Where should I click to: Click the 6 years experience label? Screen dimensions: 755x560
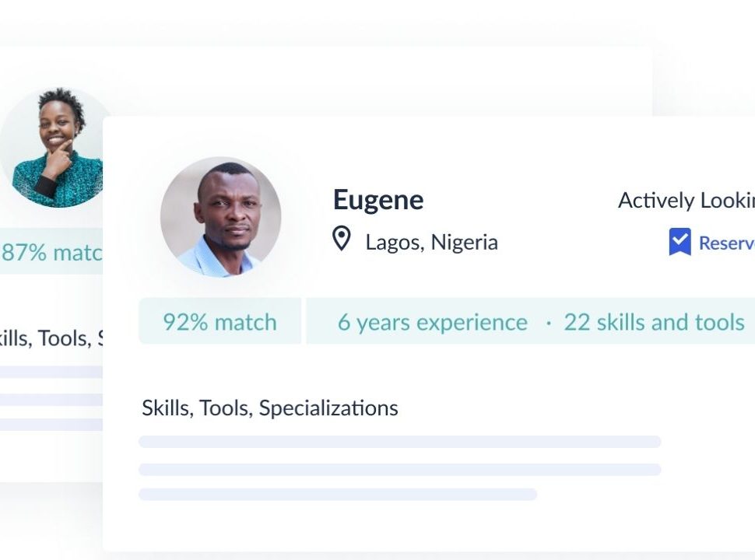click(x=433, y=322)
